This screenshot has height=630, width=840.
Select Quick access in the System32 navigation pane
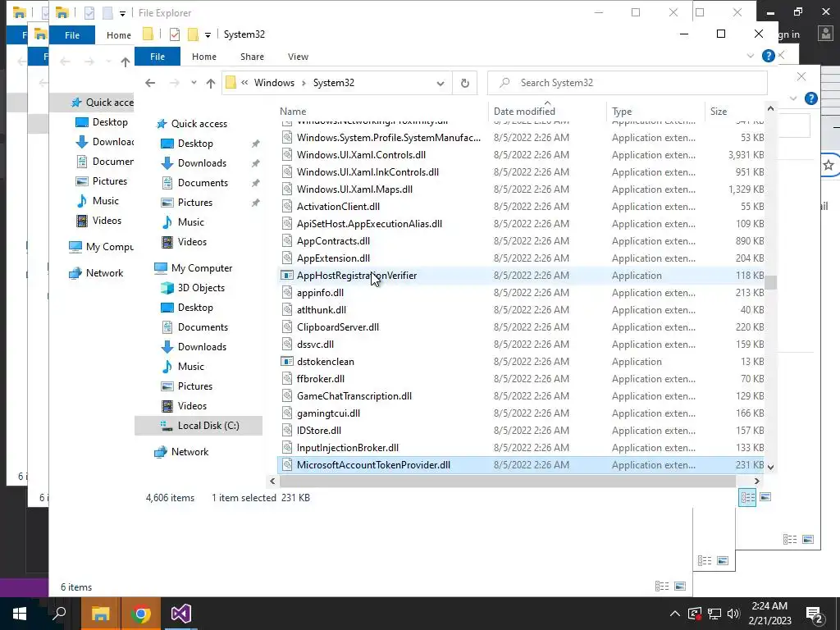199,124
